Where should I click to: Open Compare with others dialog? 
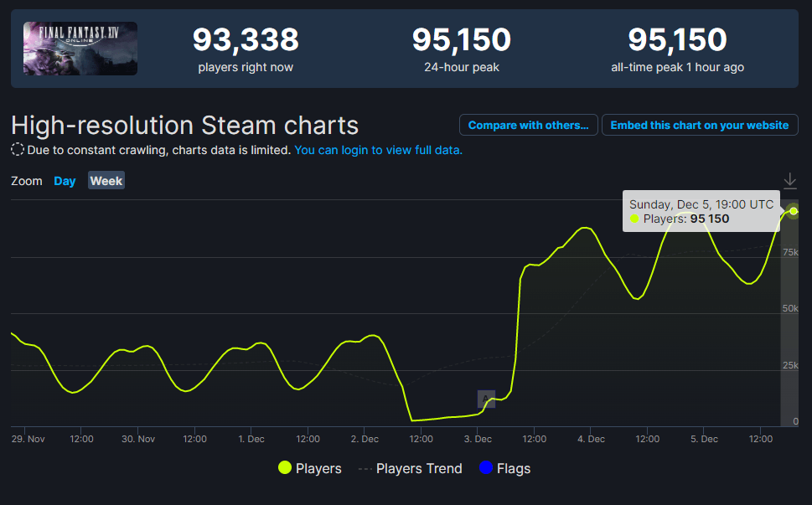[x=528, y=126]
